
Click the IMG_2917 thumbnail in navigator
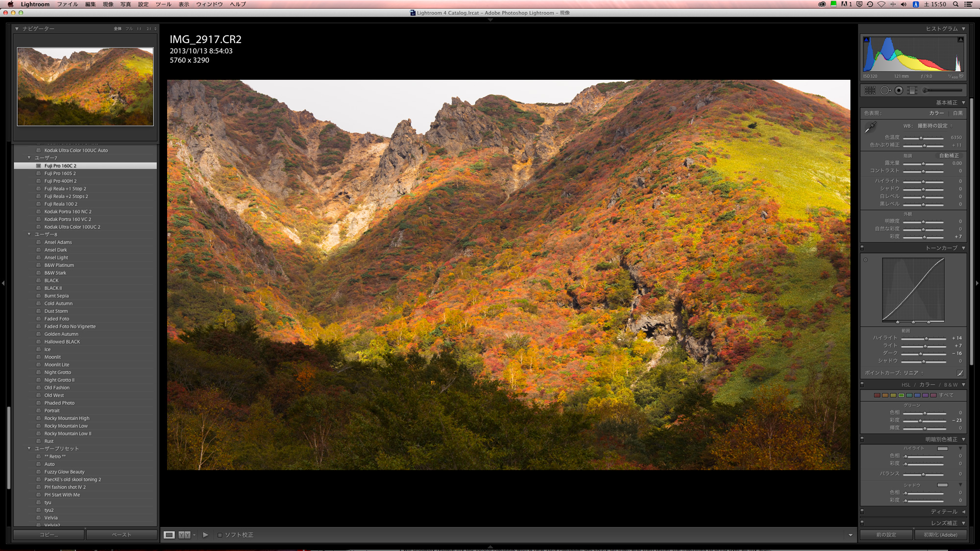pyautogui.click(x=85, y=85)
